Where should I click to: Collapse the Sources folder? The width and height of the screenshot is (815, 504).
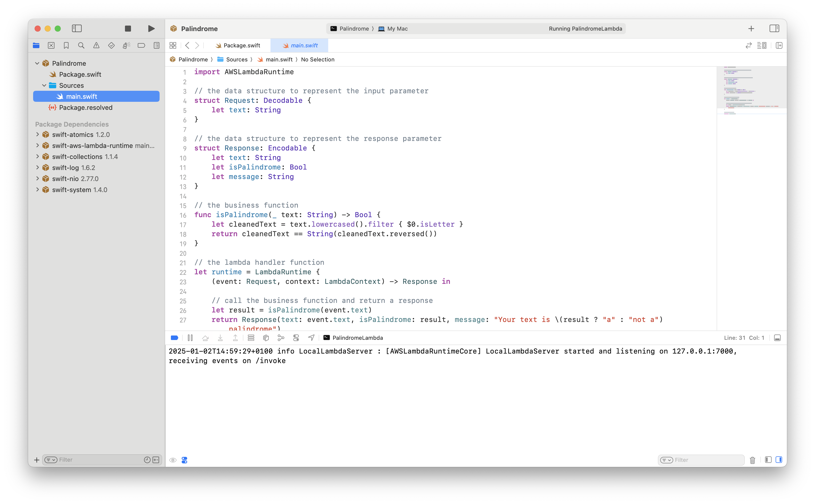click(x=44, y=85)
